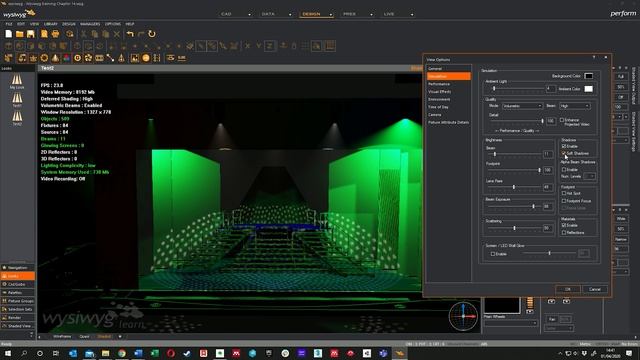Screen dimensions: 640x360
Task: Select the My Look item in Looks panel
Action: 17,82
